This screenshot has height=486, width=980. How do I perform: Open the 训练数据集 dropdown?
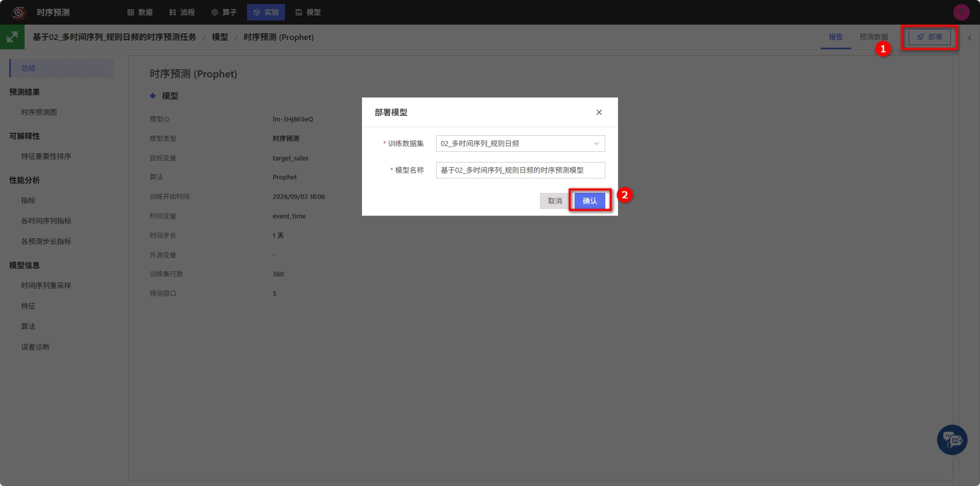click(x=520, y=144)
